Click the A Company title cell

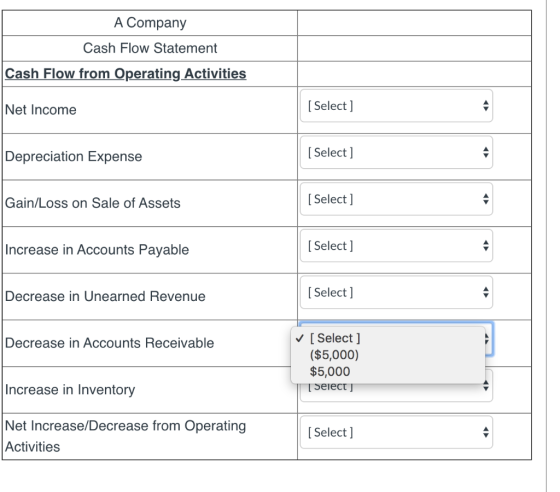coord(150,23)
